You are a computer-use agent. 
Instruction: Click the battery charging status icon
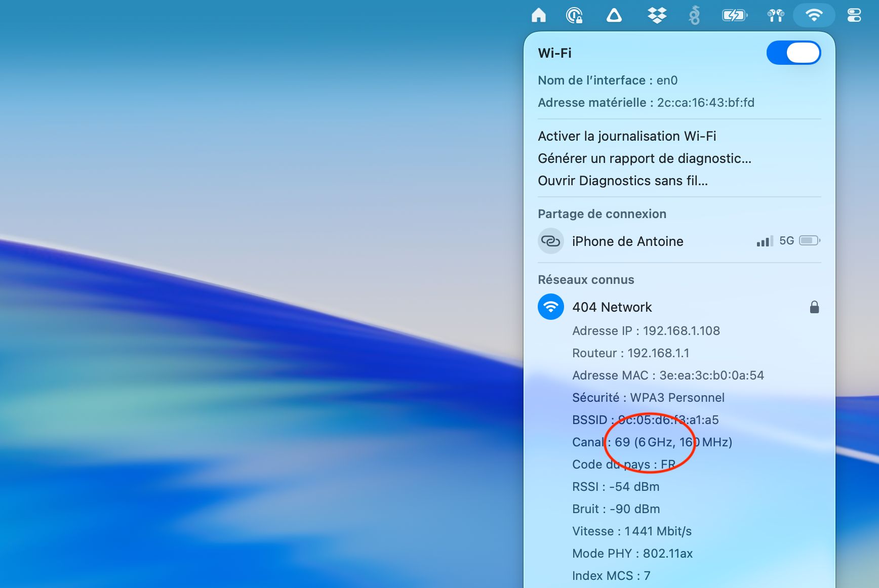(734, 16)
